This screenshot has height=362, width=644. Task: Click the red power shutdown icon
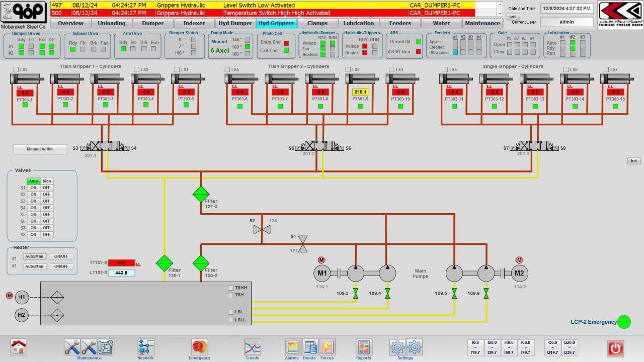pyautogui.click(x=615, y=348)
